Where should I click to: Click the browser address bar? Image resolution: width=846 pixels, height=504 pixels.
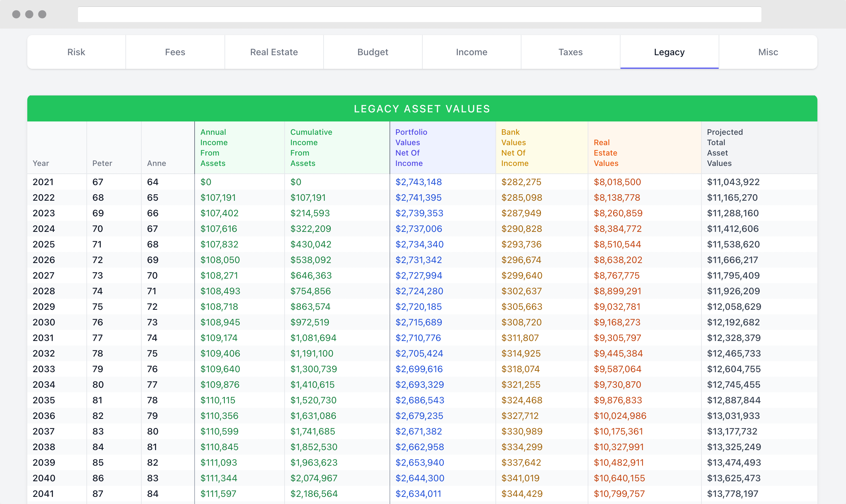[x=419, y=14]
